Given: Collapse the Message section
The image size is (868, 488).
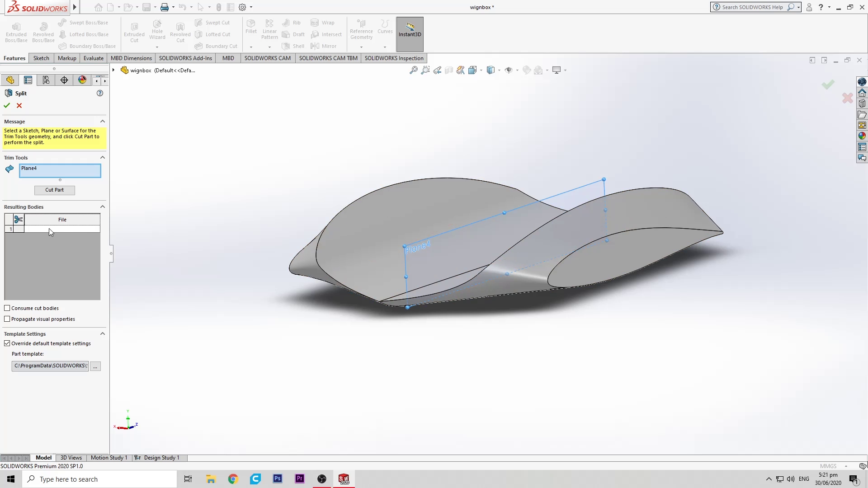Looking at the screenshot, I should [103, 122].
